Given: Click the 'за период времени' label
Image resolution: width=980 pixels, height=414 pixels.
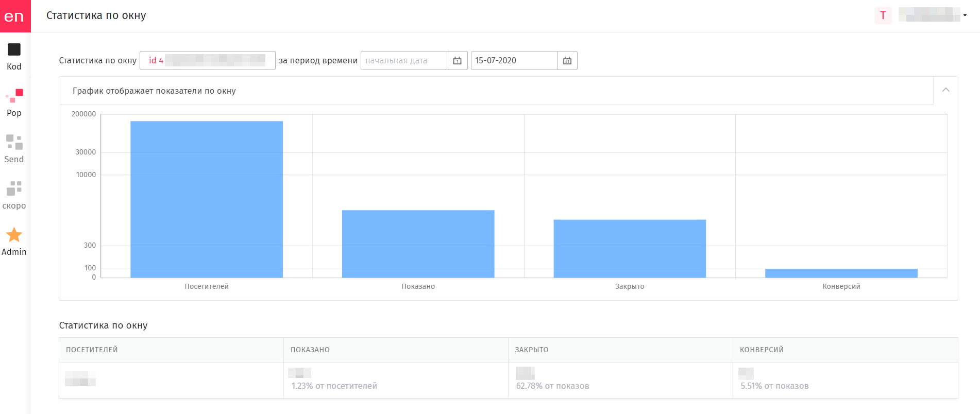Looking at the screenshot, I should tap(318, 61).
